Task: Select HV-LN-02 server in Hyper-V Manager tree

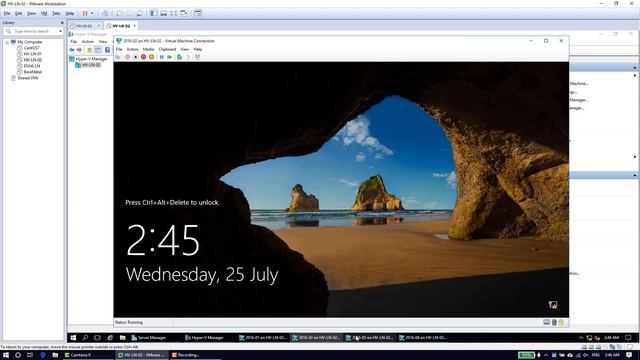Action: (91, 65)
